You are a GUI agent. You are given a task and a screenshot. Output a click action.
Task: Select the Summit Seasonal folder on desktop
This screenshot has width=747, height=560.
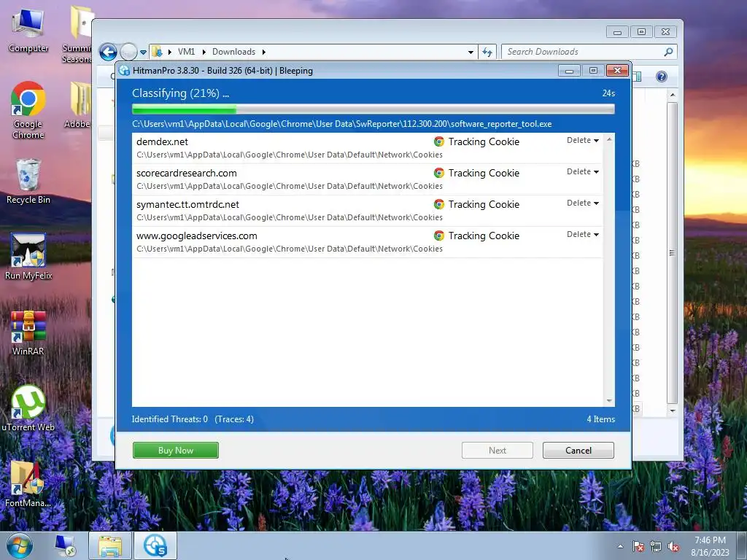77,34
